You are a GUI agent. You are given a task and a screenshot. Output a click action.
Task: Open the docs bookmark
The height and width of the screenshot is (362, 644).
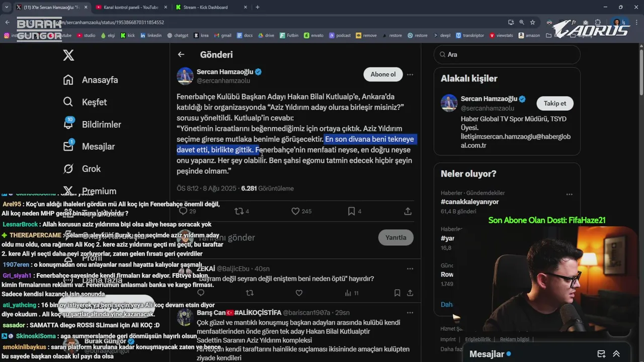coord(245,35)
